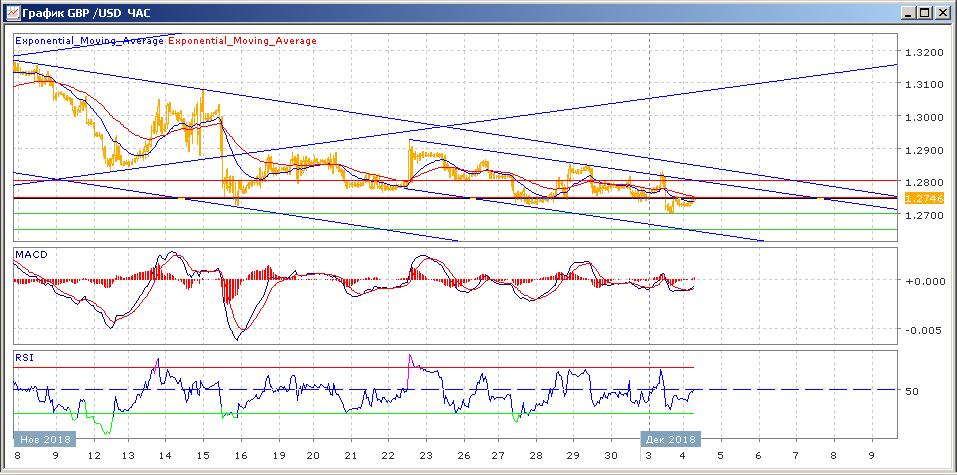This screenshot has width=957, height=475.
Task: Click date 5 on the time axis
Action: pyautogui.click(x=721, y=455)
